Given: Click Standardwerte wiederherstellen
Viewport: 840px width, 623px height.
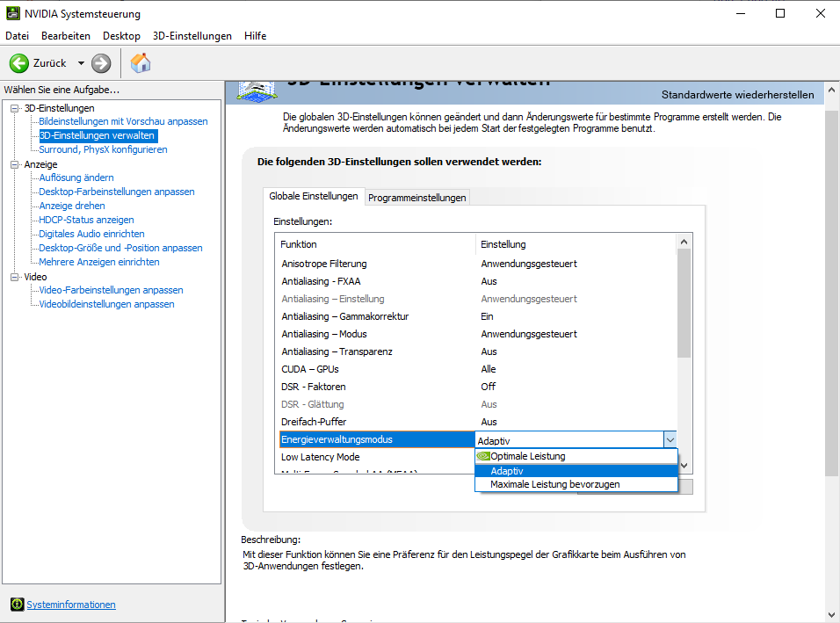Looking at the screenshot, I should (738, 95).
